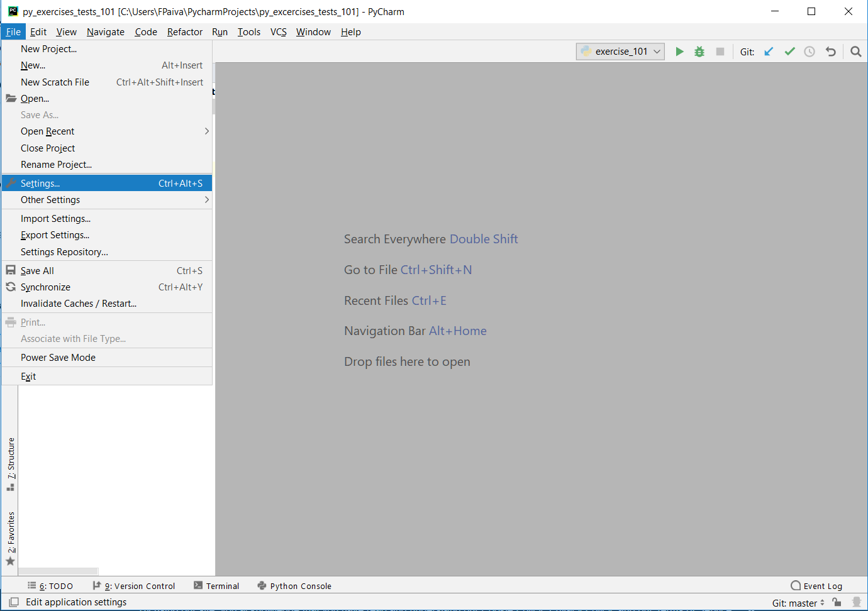Expand the Open Recent submenu

[107, 131]
